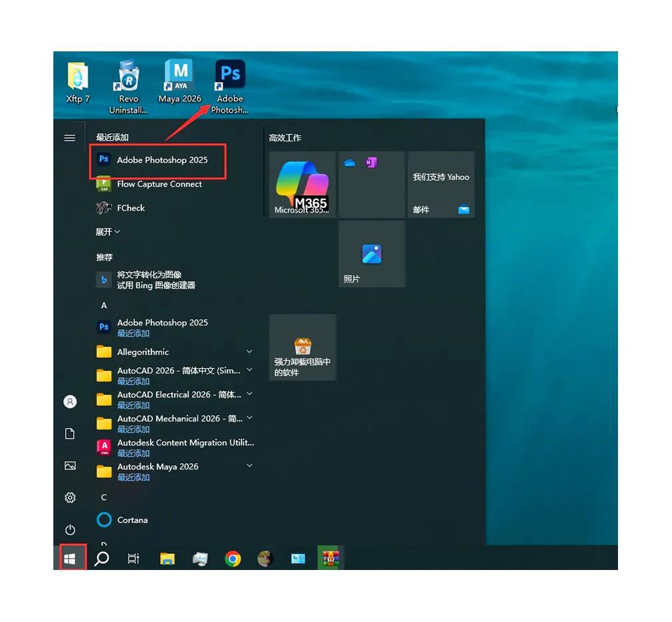Select letter A section header
Viewport: 672px width, 622px height.
coord(104,305)
